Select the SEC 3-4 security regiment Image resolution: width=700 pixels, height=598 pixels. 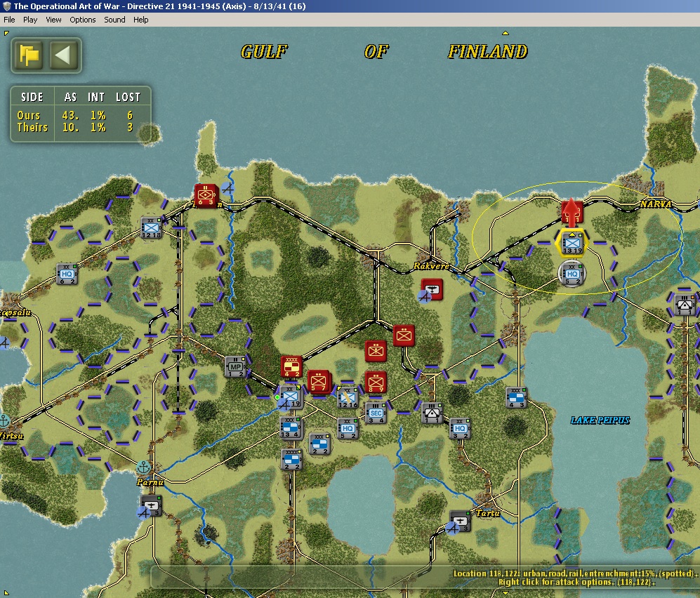point(376,413)
